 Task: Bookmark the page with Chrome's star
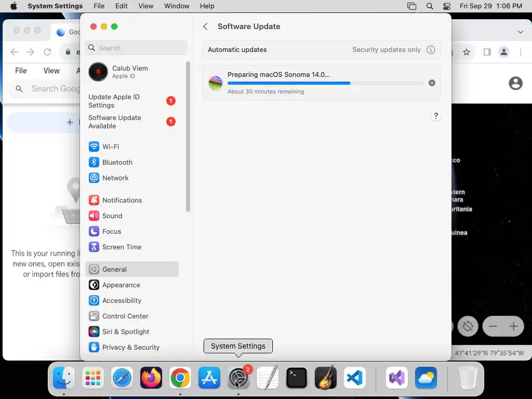pyautogui.click(x=467, y=52)
